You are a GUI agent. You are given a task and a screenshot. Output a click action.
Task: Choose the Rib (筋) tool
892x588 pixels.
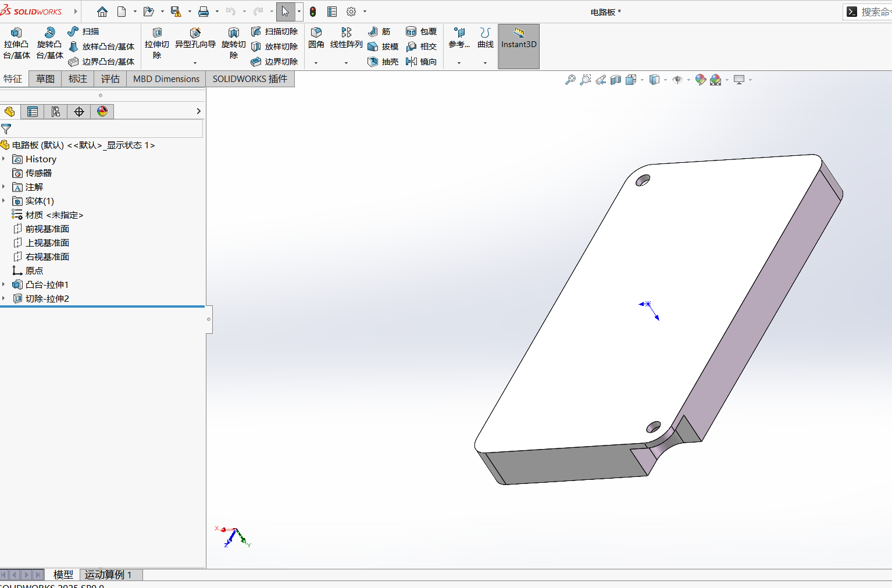point(379,31)
